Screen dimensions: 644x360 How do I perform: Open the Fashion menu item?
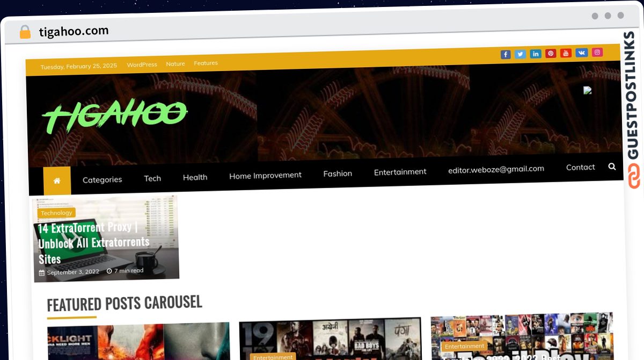click(338, 174)
